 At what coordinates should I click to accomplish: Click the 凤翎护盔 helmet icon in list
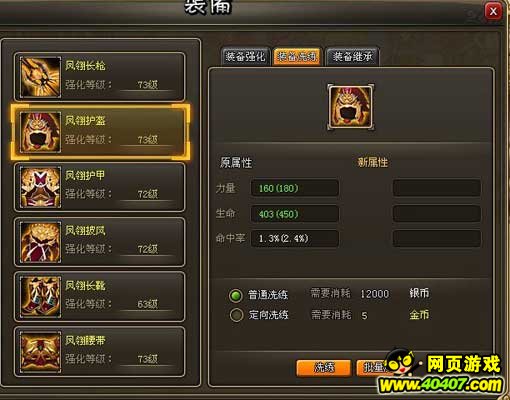click(40, 132)
